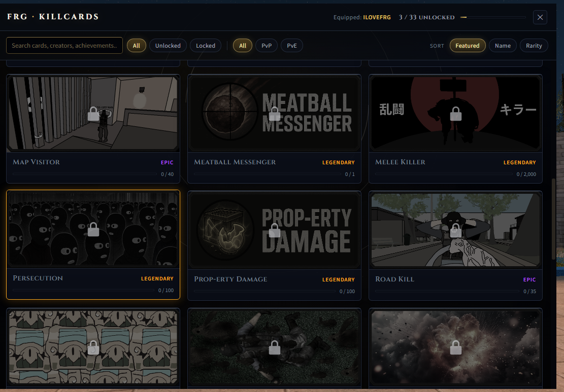The height and width of the screenshot is (392, 564).
Task: Click the lock icon on Melee Killer card
Action: (456, 114)
